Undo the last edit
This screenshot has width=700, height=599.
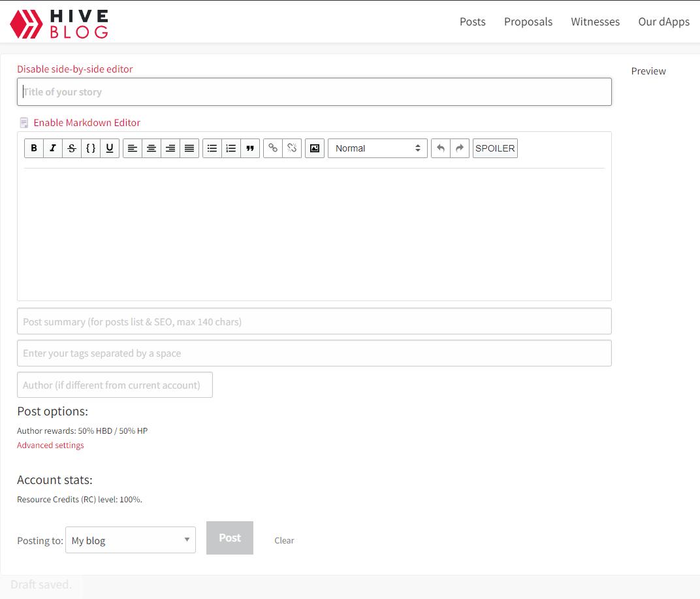pyautogui.click(x=441, y=148)
